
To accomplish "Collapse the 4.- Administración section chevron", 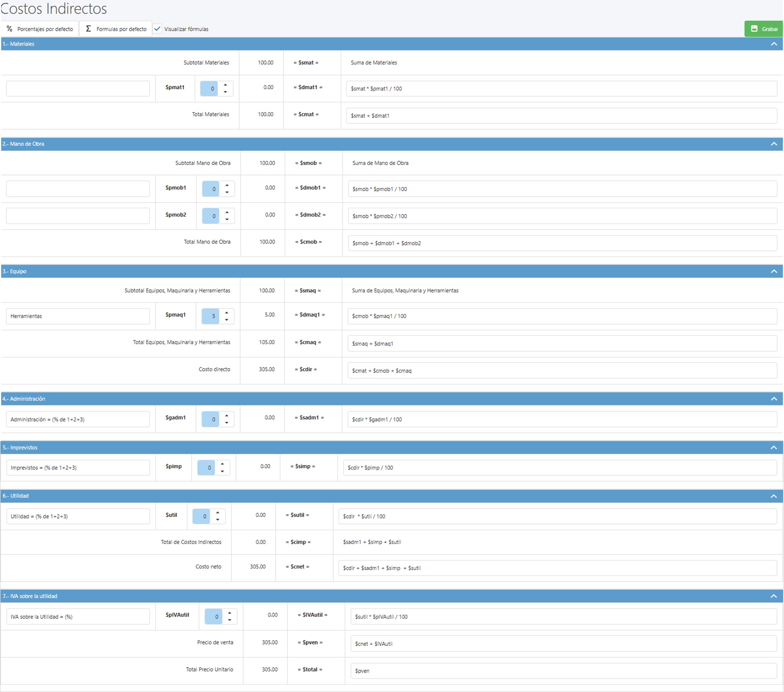I will point(774,399).
